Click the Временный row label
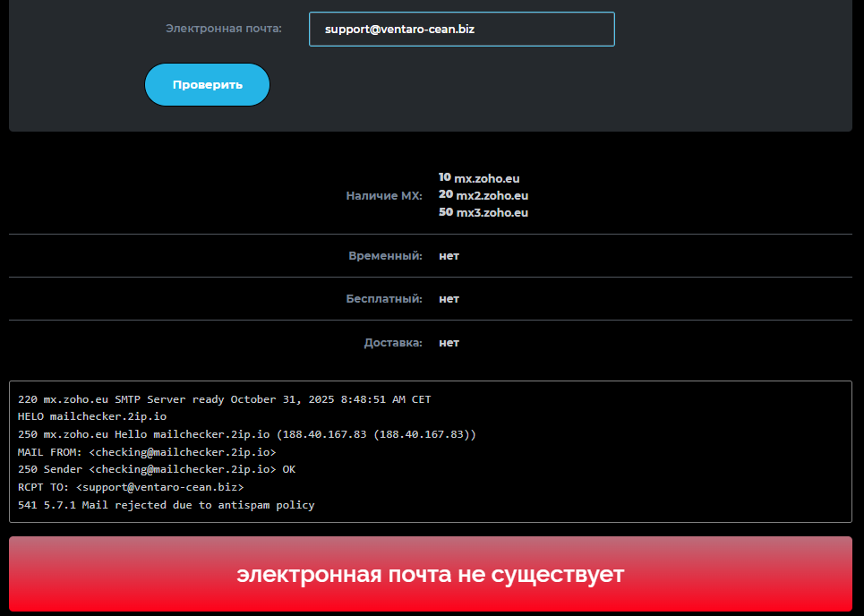Viewport: 864px width, 616px height. [x=385, y=256]
